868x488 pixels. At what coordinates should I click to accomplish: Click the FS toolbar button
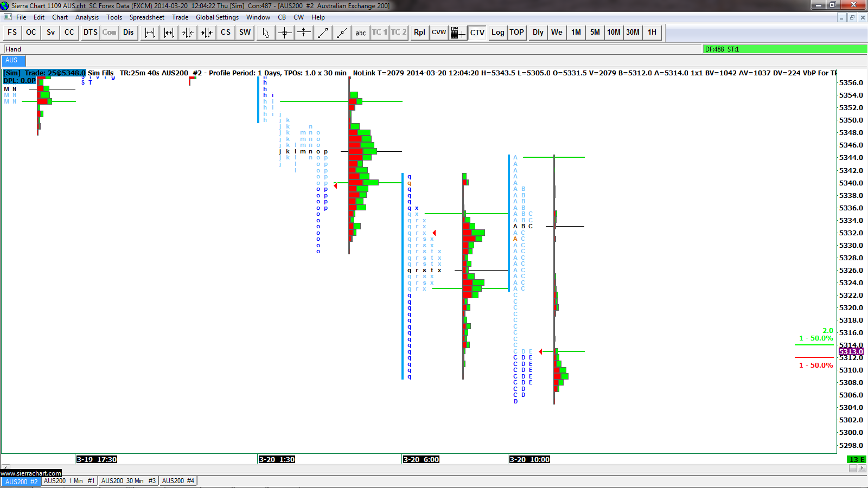click(x=12, y=33)
